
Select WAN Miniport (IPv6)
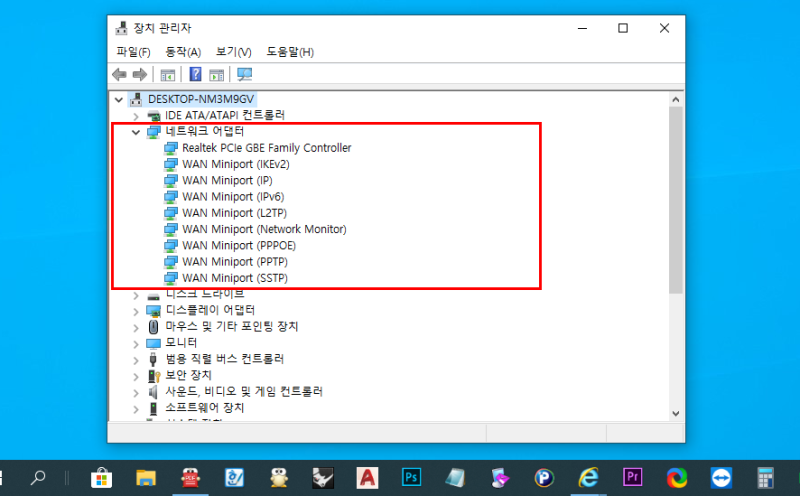(x=233, y=197)
